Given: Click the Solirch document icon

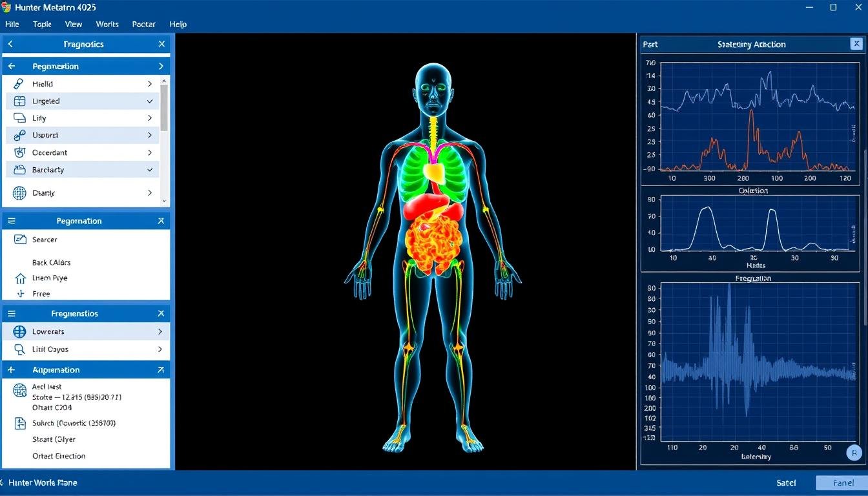Looking at the screenshot, I should pos(19,424).
